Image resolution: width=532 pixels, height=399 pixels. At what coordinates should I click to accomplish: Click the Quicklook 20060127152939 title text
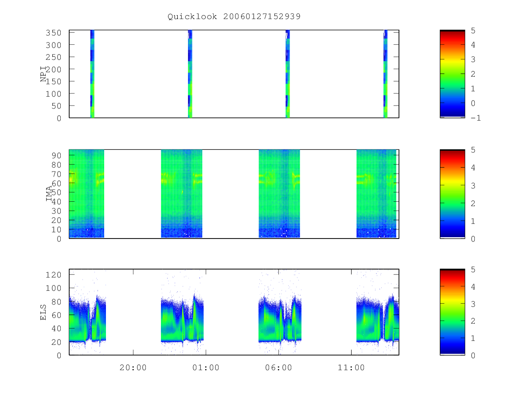tap(234, 16)
